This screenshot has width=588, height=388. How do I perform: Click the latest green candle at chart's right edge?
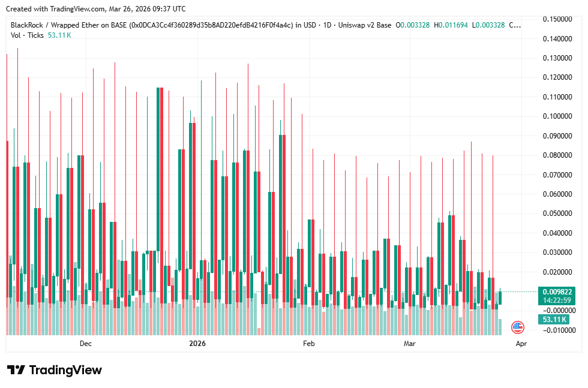pos(500,297)
